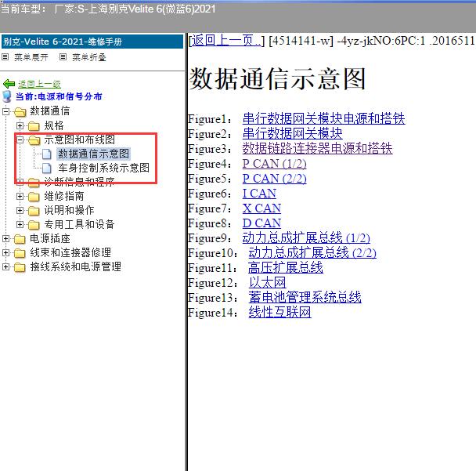Image resolution: width=476 pixels, height=471 pixels.
Task: Open the D CAN figure link
Action: click(261, 223)
